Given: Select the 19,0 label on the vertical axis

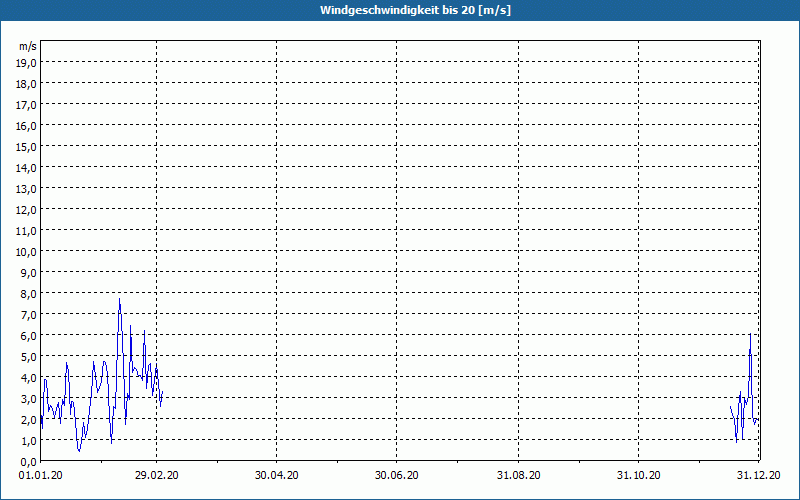Looking at the screenshot, I should 27,62.
